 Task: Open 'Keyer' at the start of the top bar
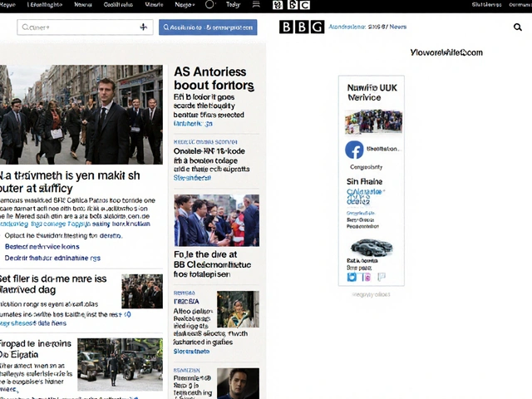(7, 5)
